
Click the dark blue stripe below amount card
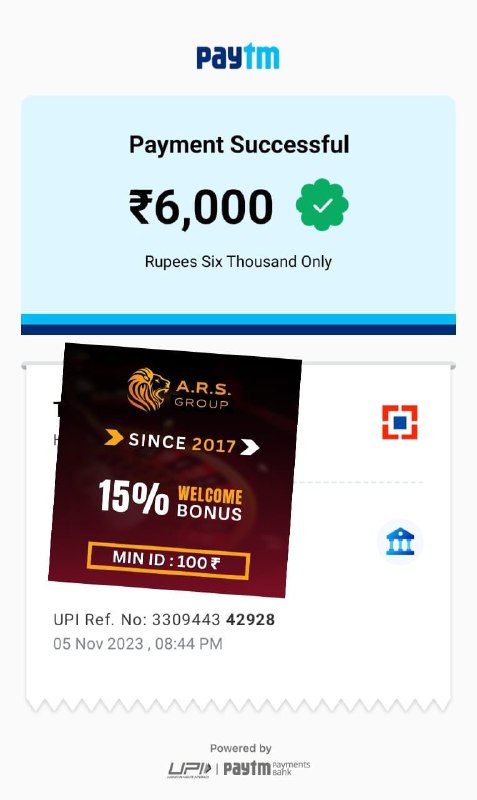[238, 330]
